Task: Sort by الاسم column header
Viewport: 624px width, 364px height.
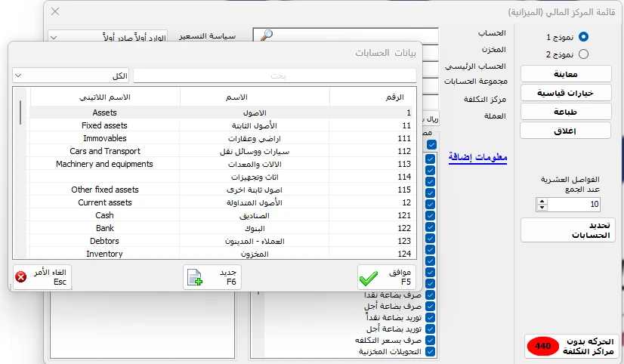Action: tap(255, 97)
